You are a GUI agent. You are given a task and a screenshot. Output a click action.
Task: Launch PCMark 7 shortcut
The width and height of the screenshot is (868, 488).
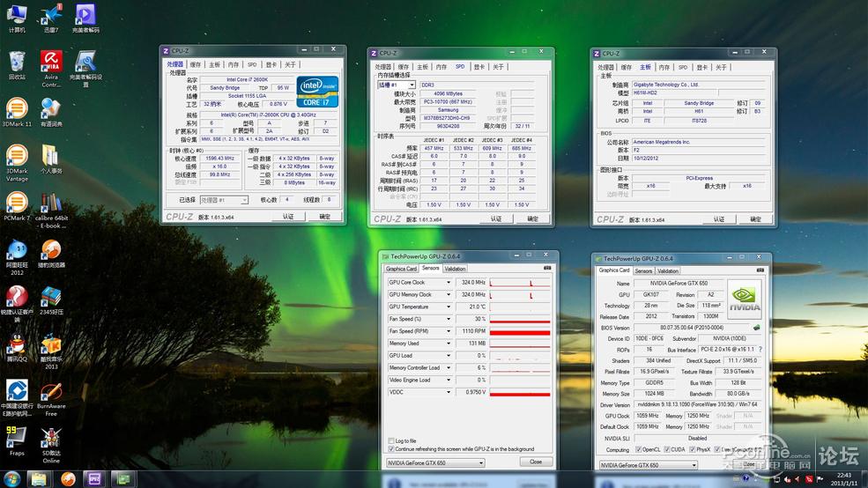[x=17, y=206]
